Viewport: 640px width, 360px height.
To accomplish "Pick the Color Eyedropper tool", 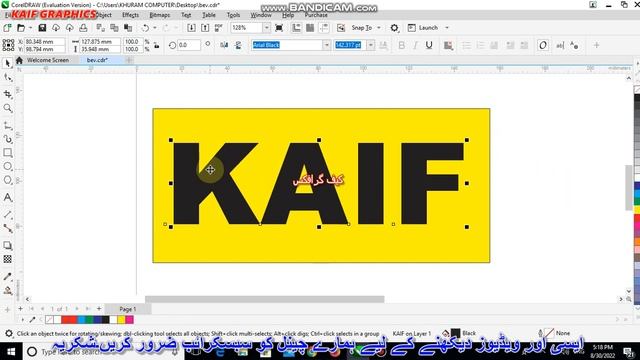I will [x=7, y=276].
